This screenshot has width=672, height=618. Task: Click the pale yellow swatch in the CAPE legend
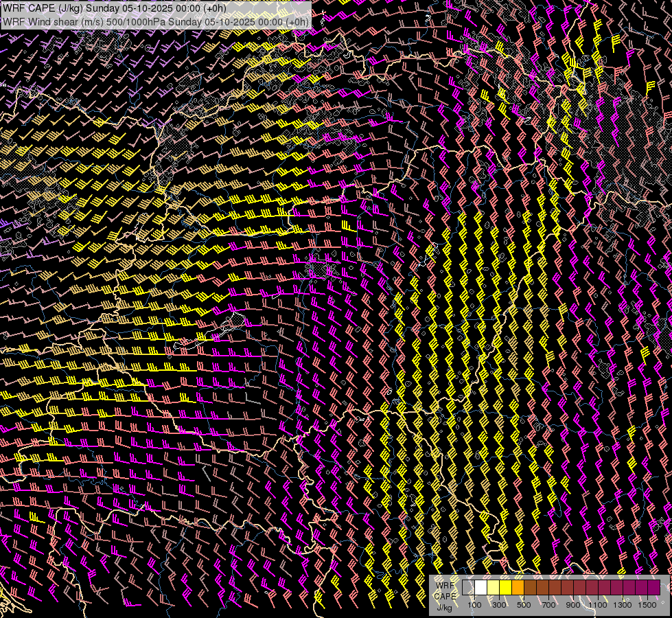[x=494, y=587]
